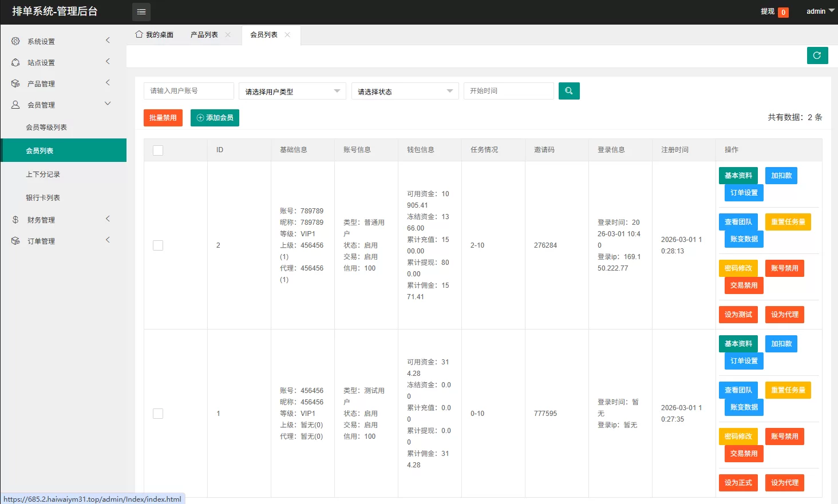Screen dimensions: 838x504
Task: Open the 请选择状态 dropdown
Action: point(405,90)
